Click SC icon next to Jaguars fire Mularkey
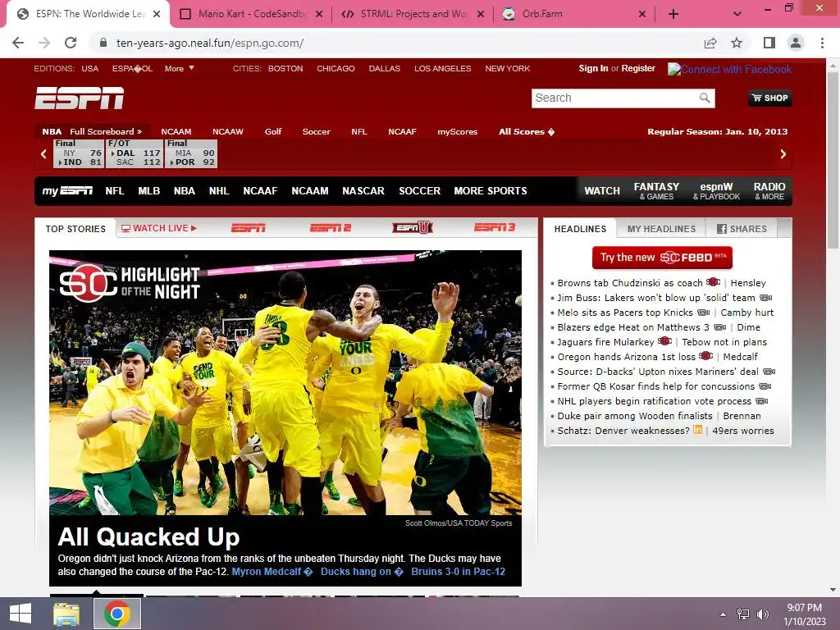The image size is (840, 630). pos(664,341)
